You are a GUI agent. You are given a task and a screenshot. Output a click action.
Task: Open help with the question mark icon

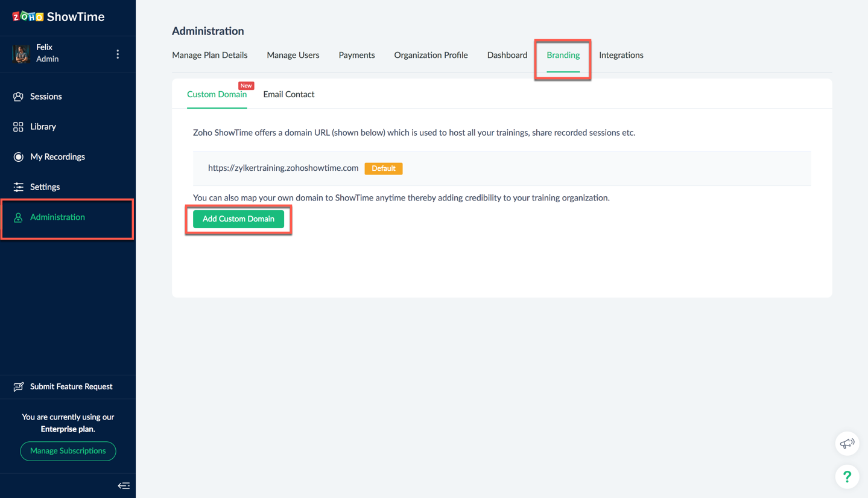click(847, 477)
